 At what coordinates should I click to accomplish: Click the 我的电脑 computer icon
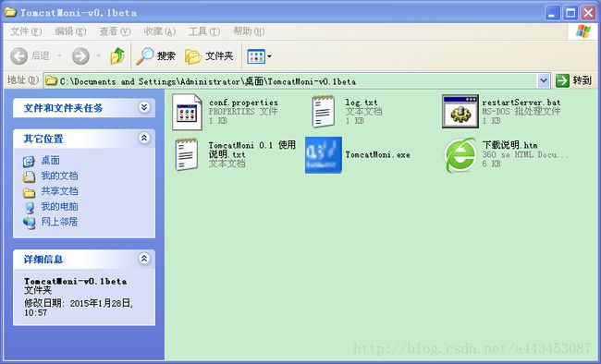[x=30, y=208]
